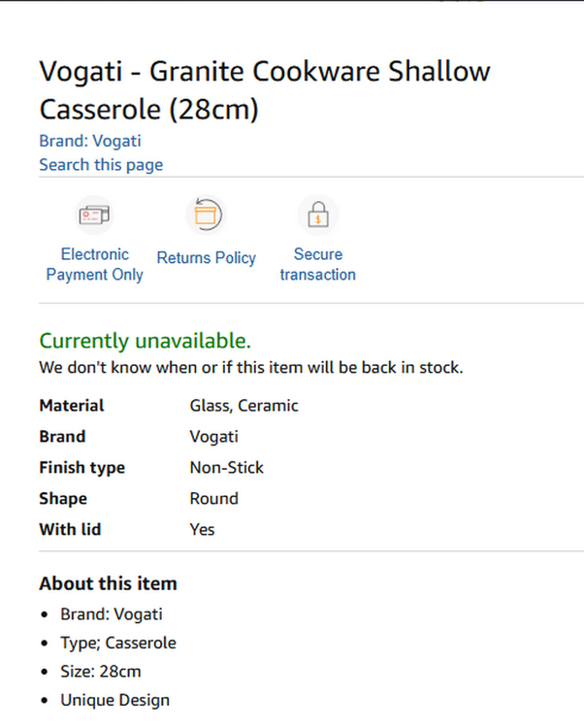
Task: Open the Brand: Vogati link under title
Action: coord(89,141)
